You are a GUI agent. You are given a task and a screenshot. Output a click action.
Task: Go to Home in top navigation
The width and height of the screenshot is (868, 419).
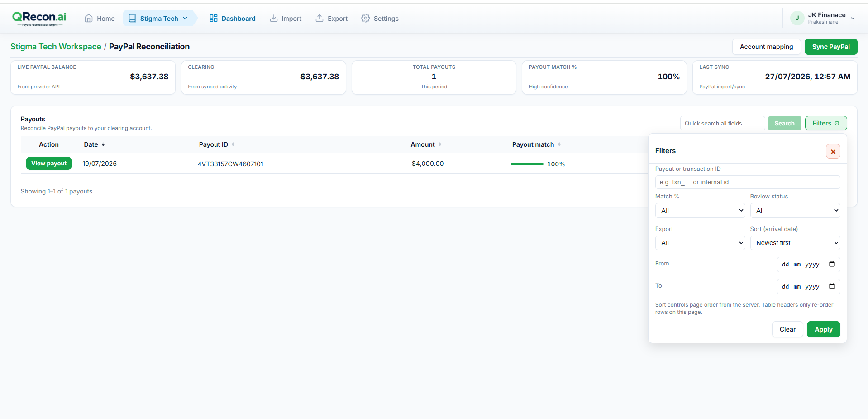[100, 19]
